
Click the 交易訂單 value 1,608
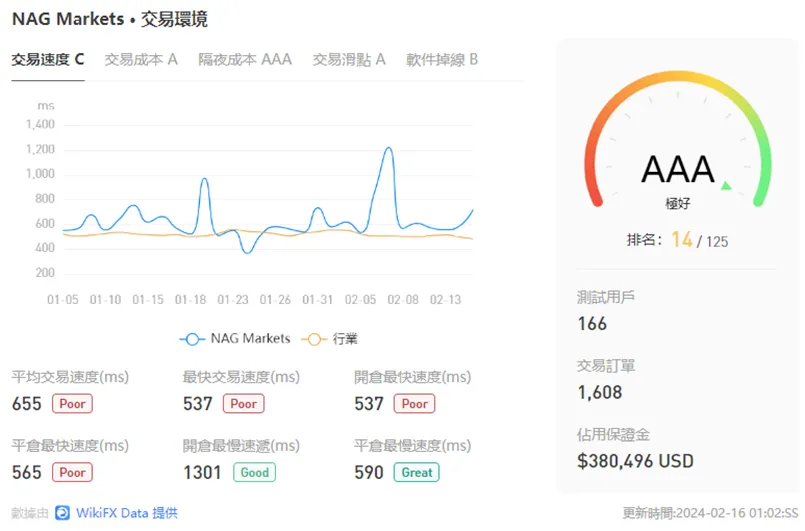click(x=600, y=392)
